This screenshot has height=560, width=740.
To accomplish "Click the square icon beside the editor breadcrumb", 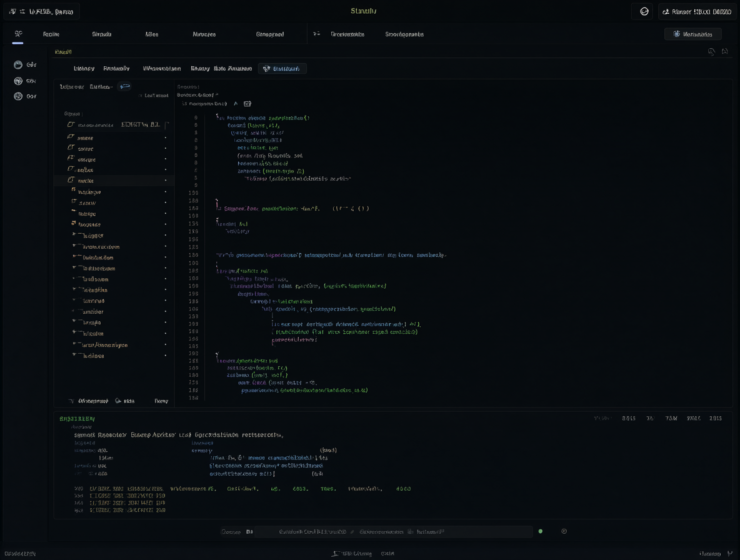I will tap(247, 104).
